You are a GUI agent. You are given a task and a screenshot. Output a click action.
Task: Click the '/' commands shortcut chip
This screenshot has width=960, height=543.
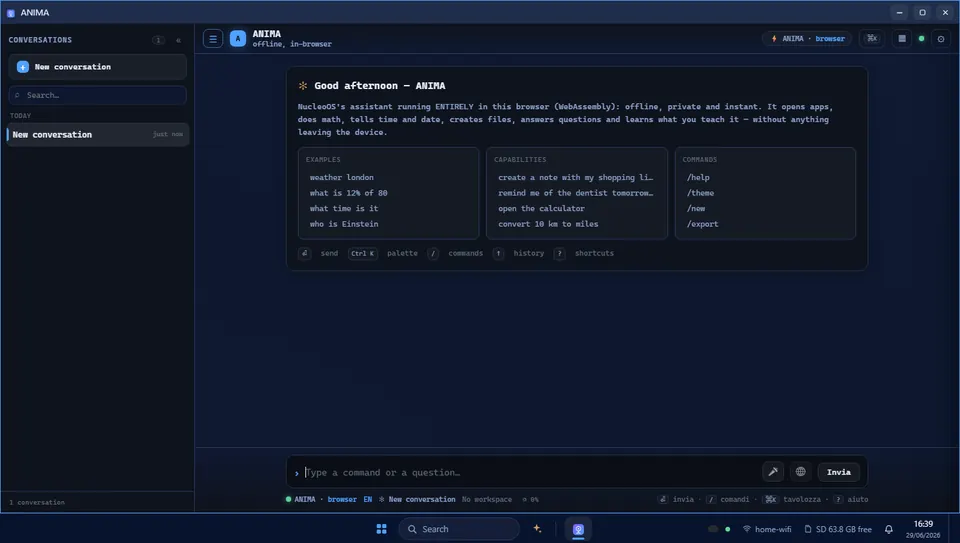[433, 253]
